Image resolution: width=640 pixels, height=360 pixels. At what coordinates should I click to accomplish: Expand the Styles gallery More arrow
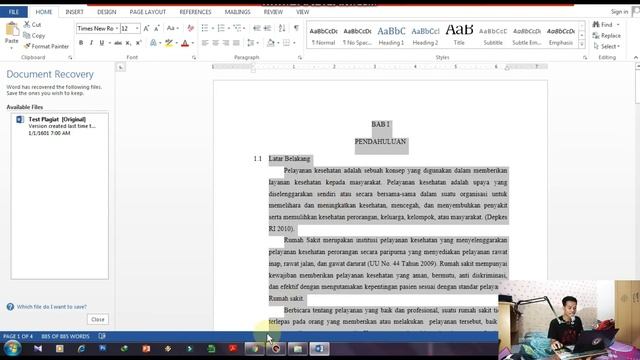click(x=582, y=44)
